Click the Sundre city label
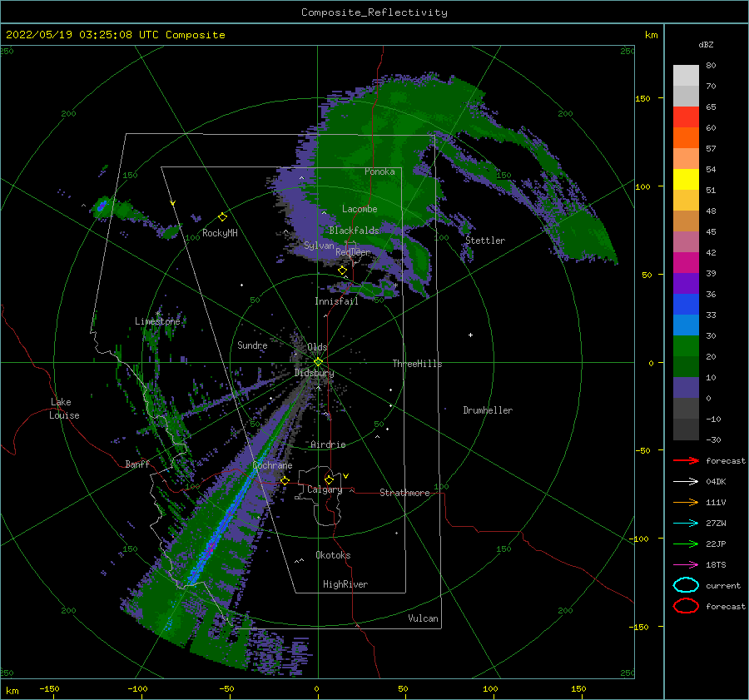749x700 pixels. point(252,345)
